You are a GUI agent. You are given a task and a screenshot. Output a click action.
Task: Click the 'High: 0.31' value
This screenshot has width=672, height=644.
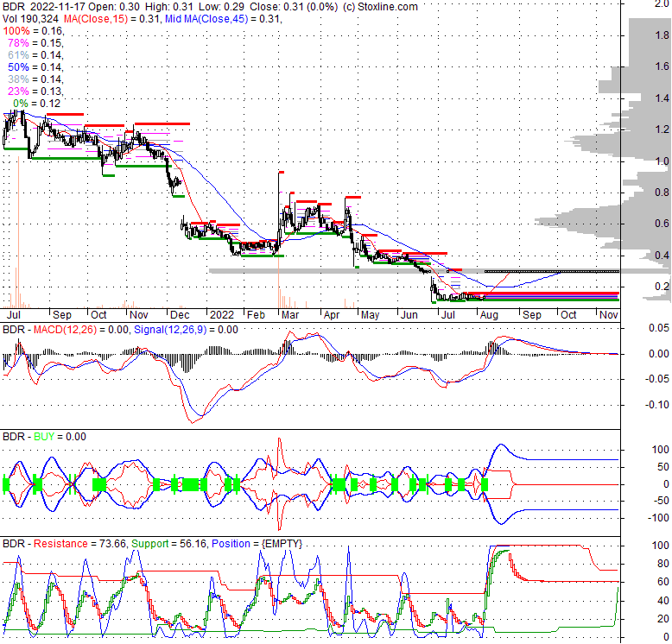168,7
